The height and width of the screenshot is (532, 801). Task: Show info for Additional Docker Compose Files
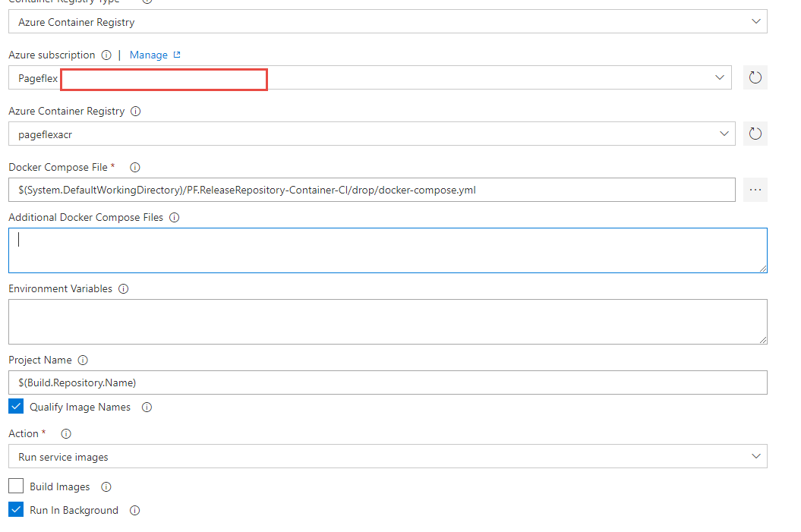tap(174, 218)
